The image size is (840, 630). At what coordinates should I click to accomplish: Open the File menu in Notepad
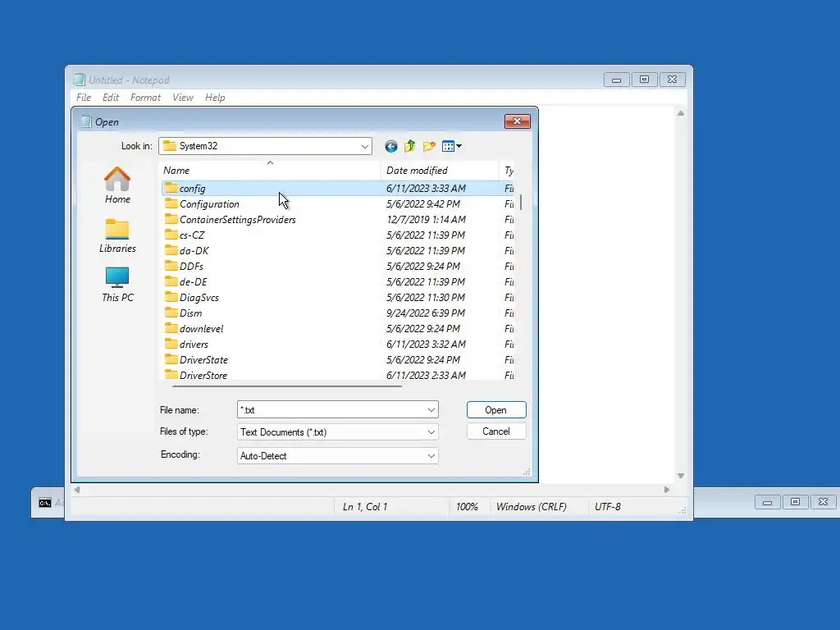(x=84, y=98)
